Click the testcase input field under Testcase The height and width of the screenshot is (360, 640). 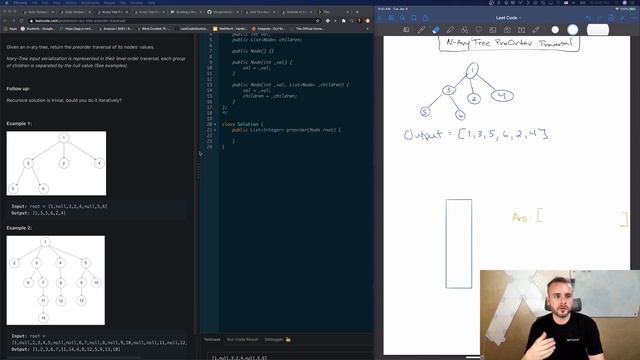290,357
